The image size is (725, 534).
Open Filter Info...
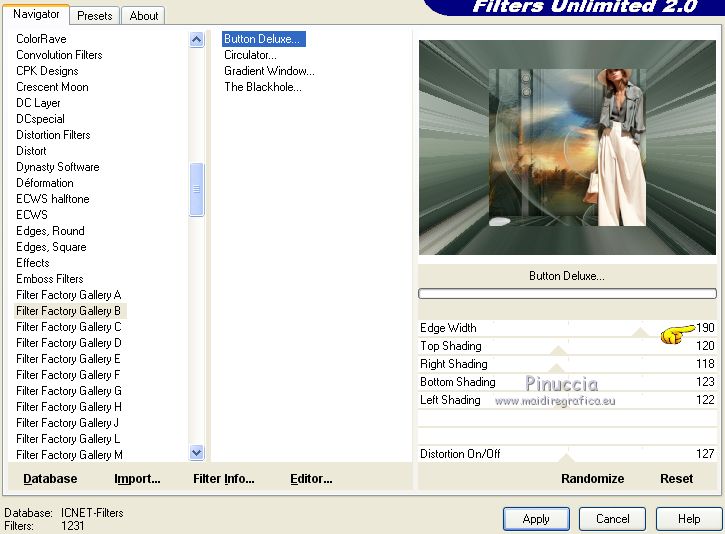224,479
